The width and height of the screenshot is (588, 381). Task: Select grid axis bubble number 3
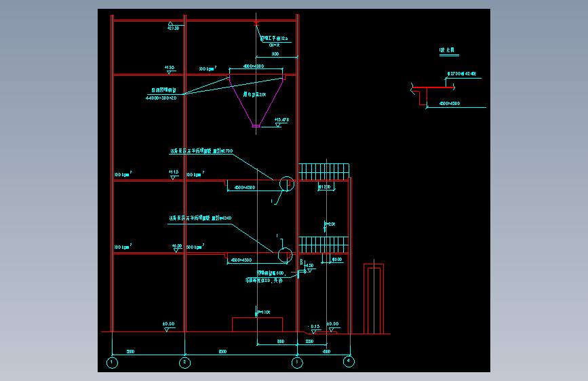(x=297, y=363)
